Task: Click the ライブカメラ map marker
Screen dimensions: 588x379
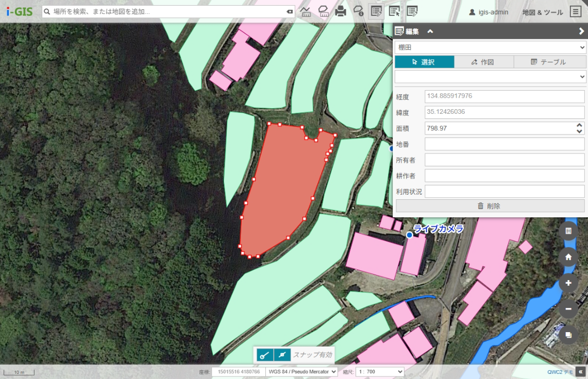Action: pos(410,235)
